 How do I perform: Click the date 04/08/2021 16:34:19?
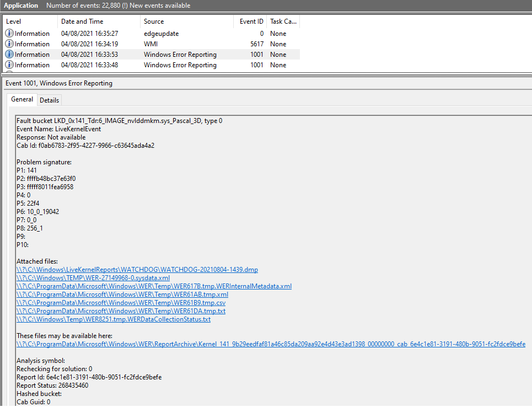click(x=89, y=44)
